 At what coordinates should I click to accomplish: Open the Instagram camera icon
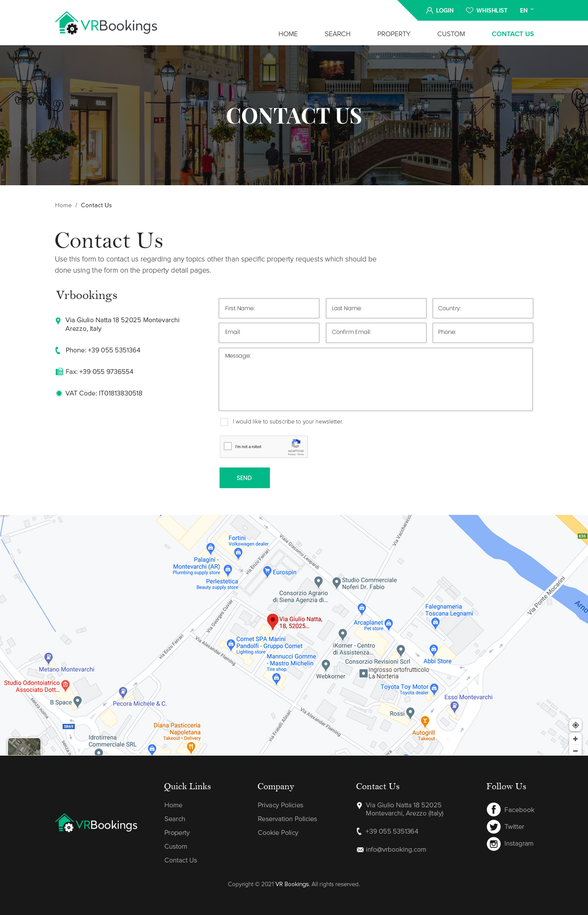coord(494,843)
